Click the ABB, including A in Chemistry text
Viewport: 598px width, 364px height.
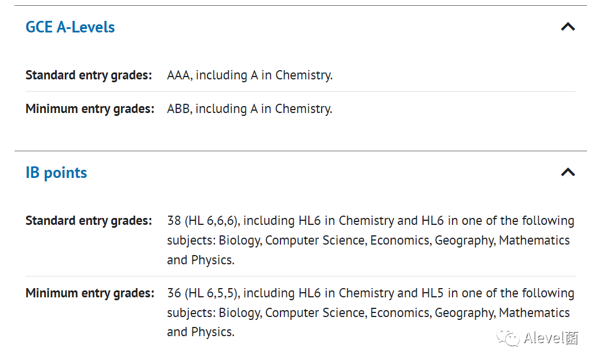point(250,109)
